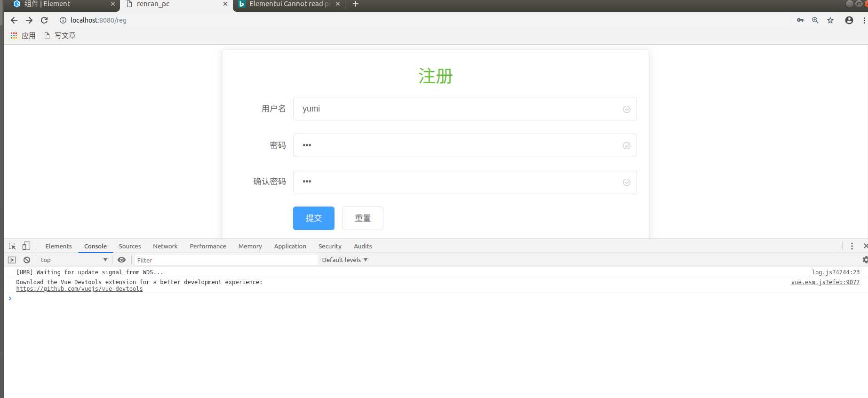
Task: Click validation check icon in 用户名 field
Action: tap(627, 109)
